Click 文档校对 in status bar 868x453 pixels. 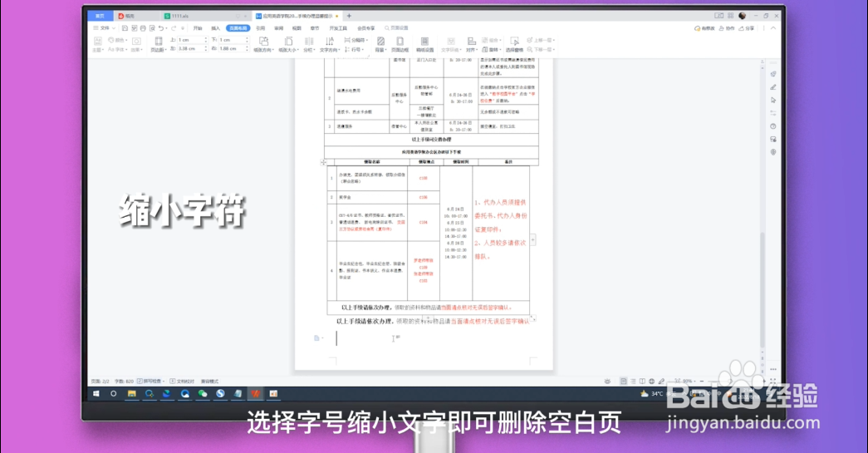[182, 381]
